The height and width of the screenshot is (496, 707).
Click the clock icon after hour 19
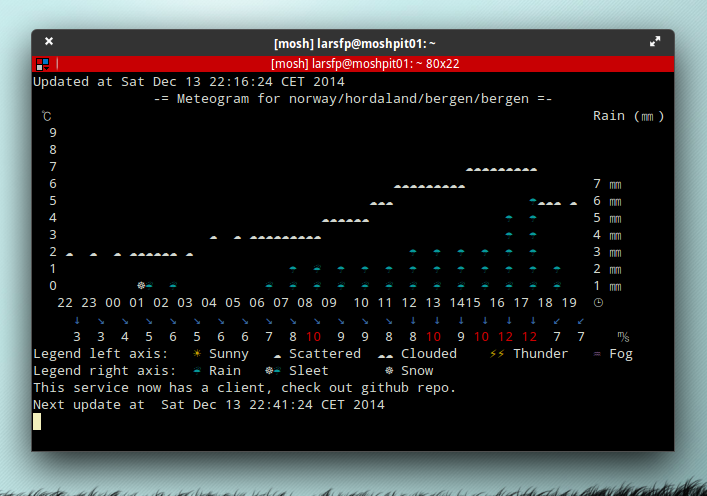(x=598, y=303)
